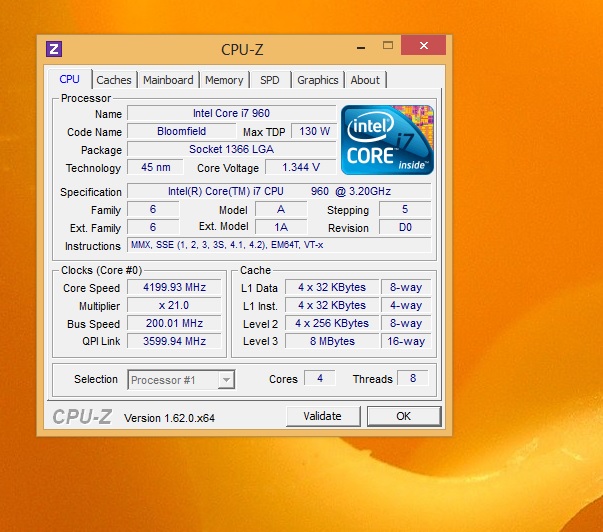Click the Threads count value 8
This screenshot has width=603, height=532.
click(x=413, y=378)
